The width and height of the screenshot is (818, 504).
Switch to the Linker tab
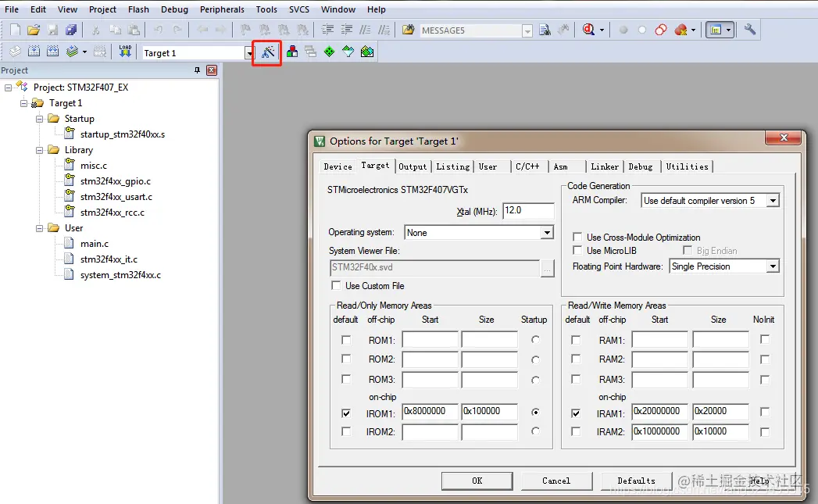pos(605,166)
